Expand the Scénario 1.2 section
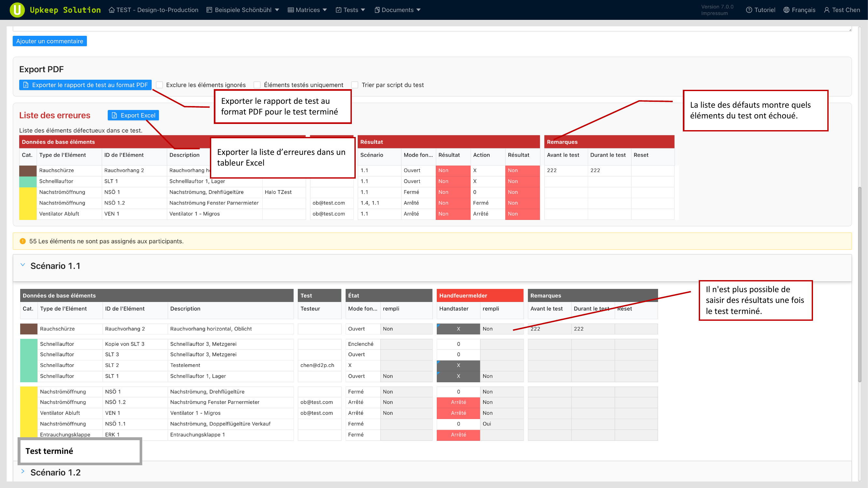 22,471
